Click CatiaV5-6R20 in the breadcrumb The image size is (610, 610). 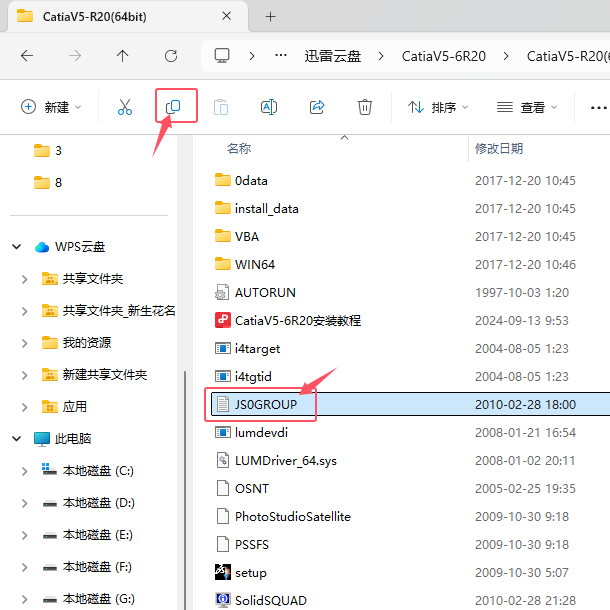[x=443, y=56]
